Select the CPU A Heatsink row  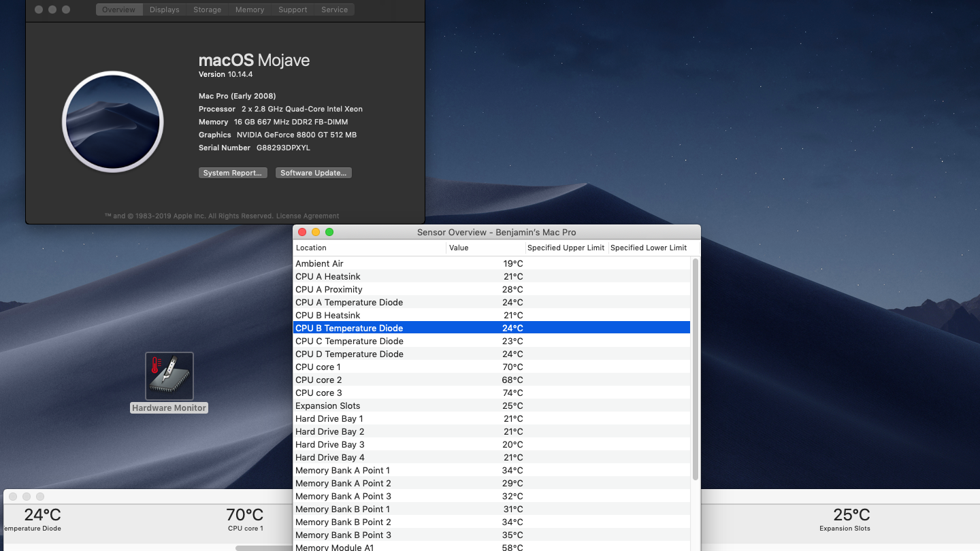pos(491,276)
